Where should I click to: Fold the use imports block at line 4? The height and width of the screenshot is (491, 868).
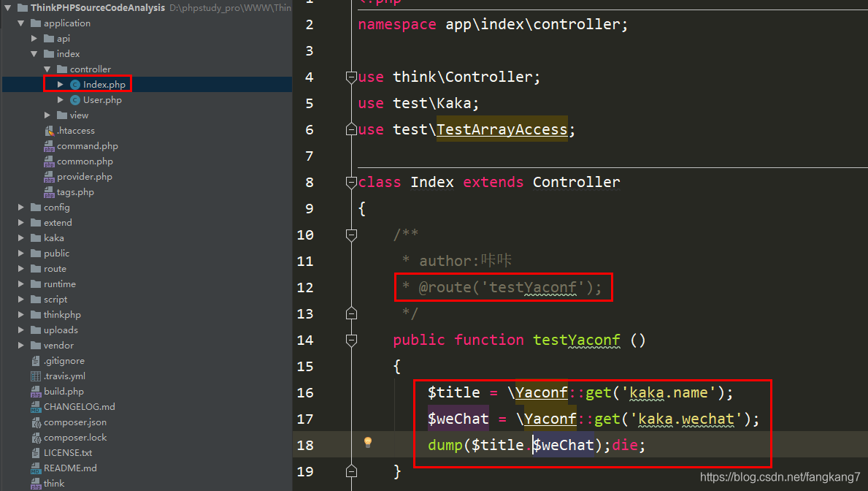pos(351,77)
